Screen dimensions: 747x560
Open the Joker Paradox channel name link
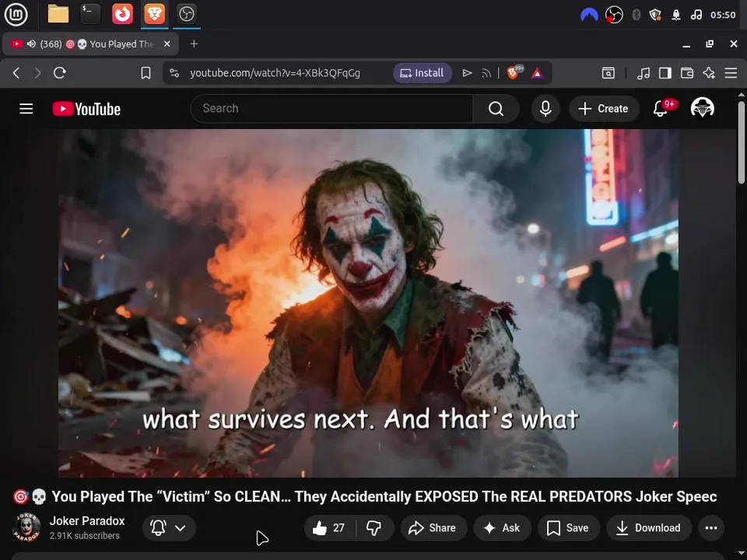coord(87,521)
